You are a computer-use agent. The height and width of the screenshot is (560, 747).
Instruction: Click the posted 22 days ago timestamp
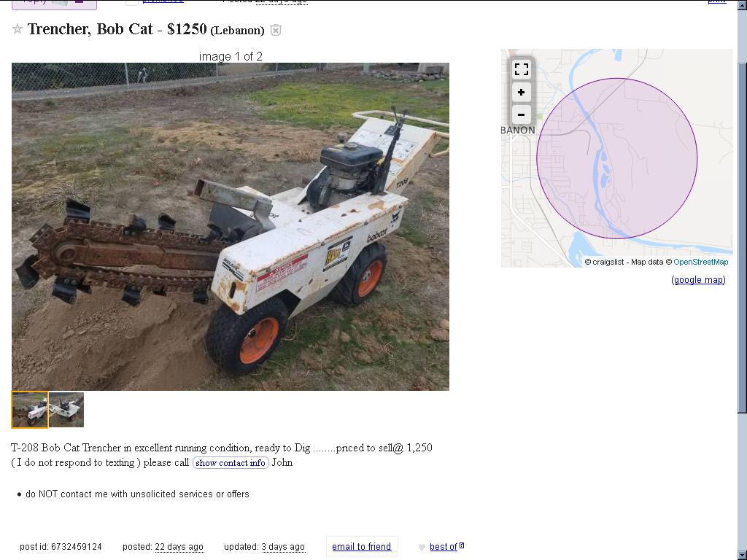point(163,547)
